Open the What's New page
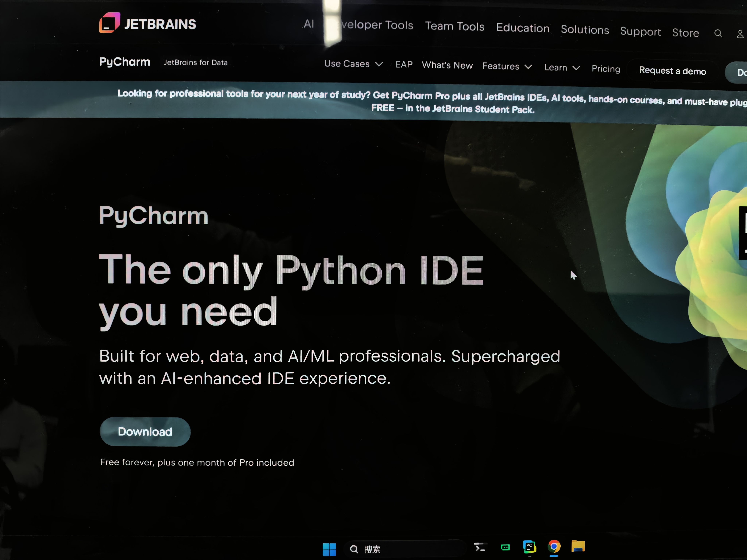The height and width of the screenshot is (560, 747). [x=448, y=65]
